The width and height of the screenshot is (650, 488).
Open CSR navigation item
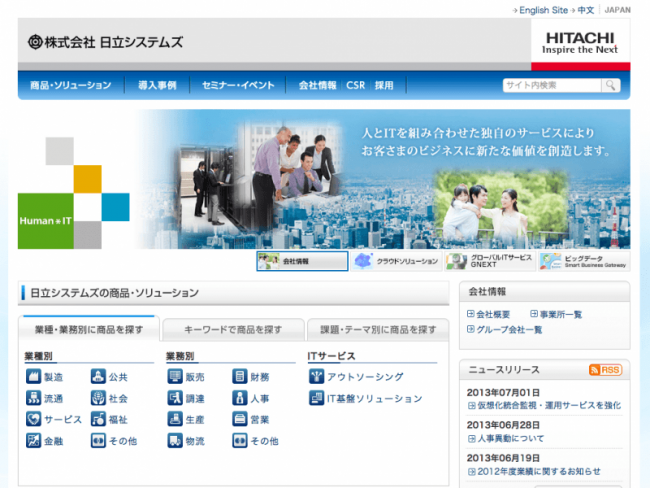pyautogui.click(x=356, y=85)
